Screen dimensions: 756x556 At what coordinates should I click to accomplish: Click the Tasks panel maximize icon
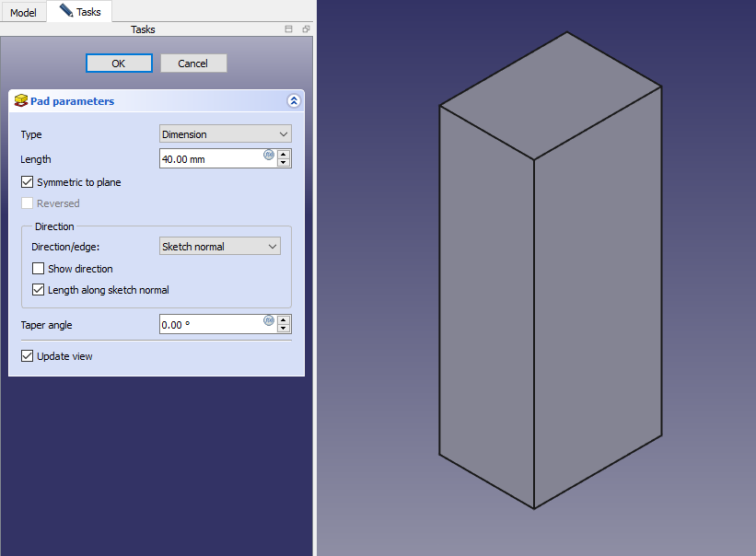coord(288,29)
